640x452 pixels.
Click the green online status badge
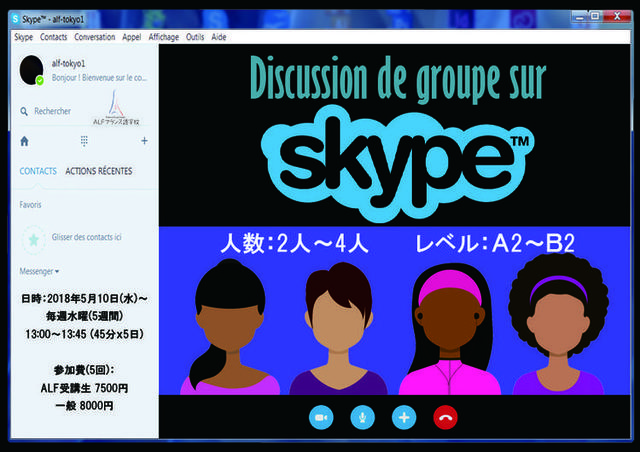[40, 80]
